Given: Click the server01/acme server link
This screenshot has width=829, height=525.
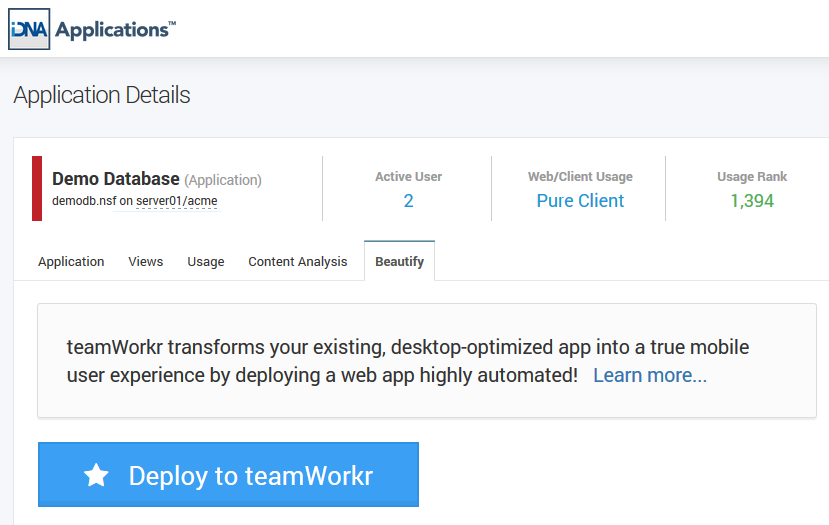Looking at the screenshot, I should (177, 201).
